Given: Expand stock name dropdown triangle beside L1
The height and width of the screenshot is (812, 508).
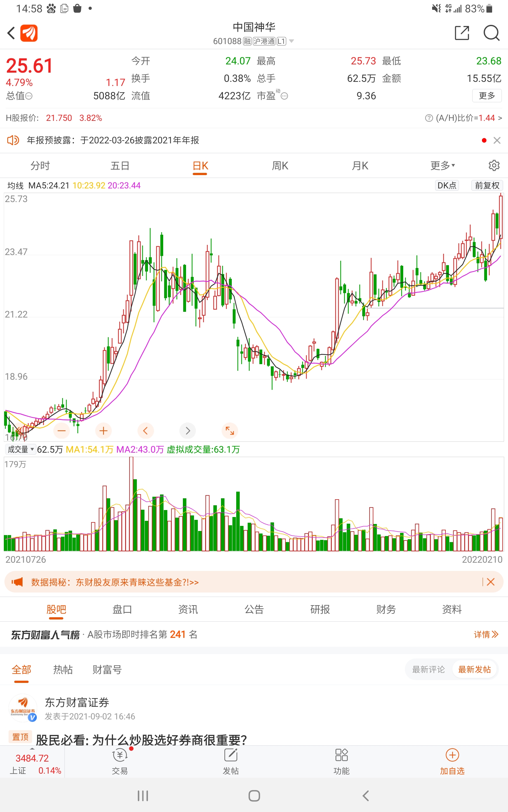Looking at the screenshot, I should tap(291, 41).
